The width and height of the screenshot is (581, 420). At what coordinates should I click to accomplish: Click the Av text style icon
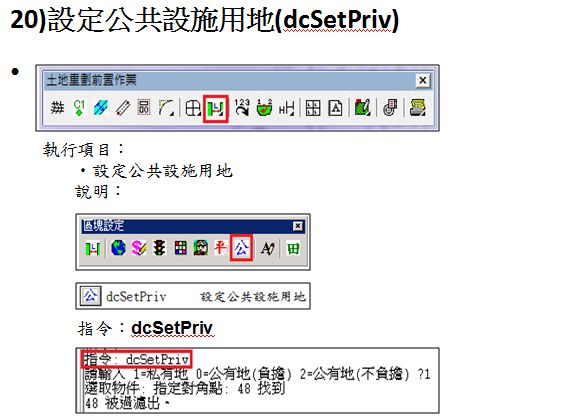[268, 248]
